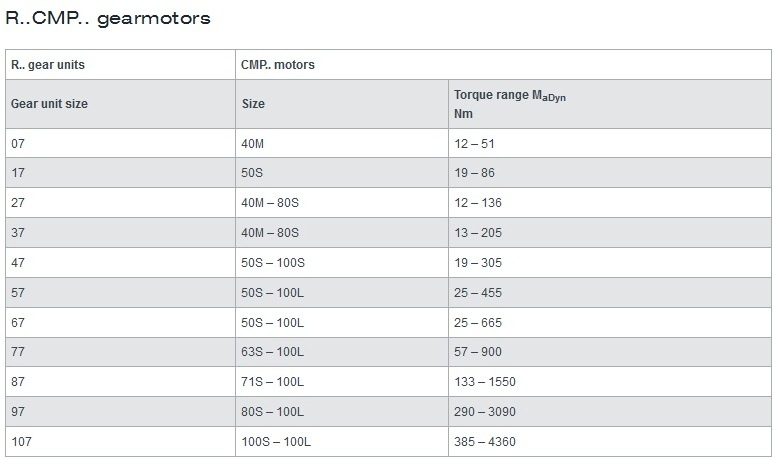The height and width of the screenshot is (460, 775).
Task: Click the 40M size cell for unit 07
Action: coord(342,144)
